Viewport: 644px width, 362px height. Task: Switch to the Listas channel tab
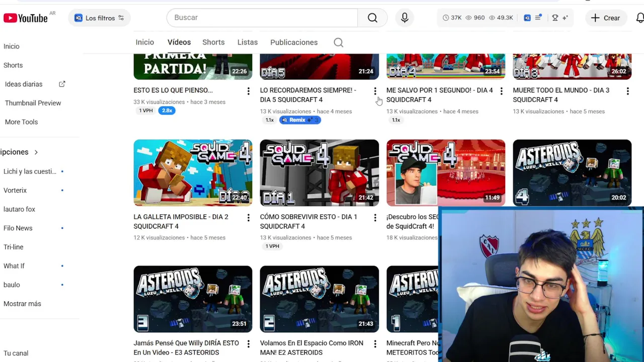pyautogui.click(x=248, y=42)
